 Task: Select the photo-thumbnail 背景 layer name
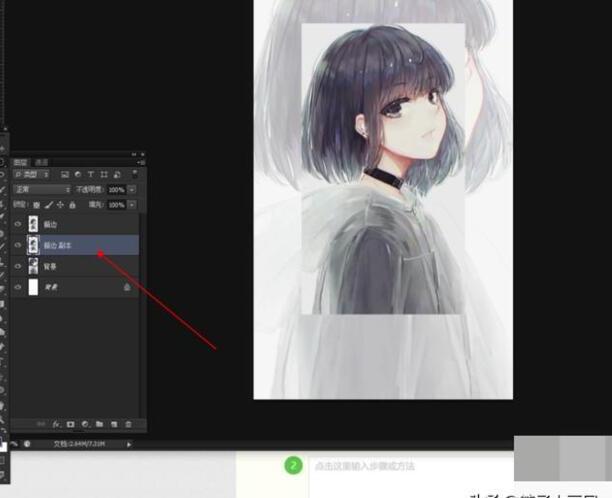[50, 267]
